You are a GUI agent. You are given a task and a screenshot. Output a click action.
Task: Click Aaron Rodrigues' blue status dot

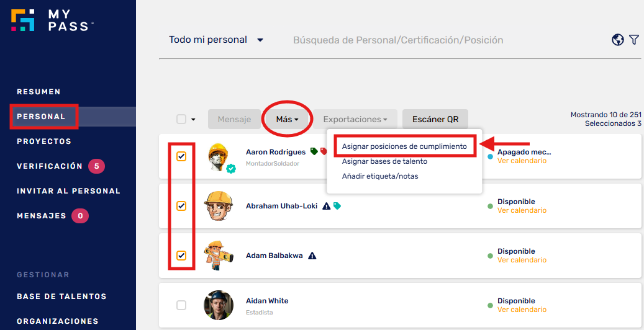(x=490, y=156)
